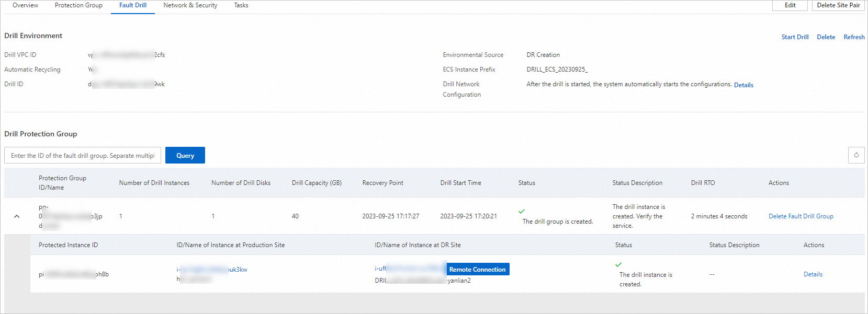Screen dimensions: 868x314
Task: Click the Refresh link in Drill Environment
Action: coord(854,37)
